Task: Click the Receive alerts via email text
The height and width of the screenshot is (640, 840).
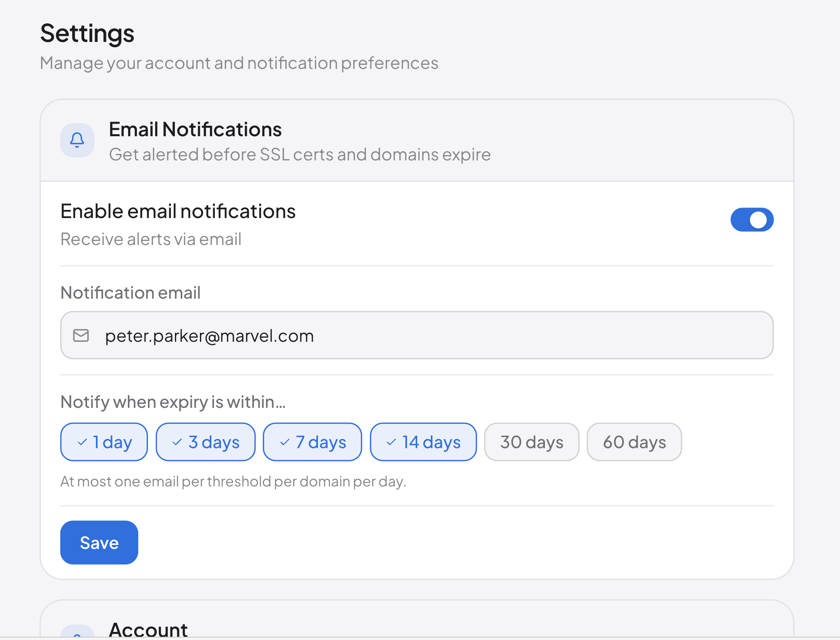Action: (150, 239)
